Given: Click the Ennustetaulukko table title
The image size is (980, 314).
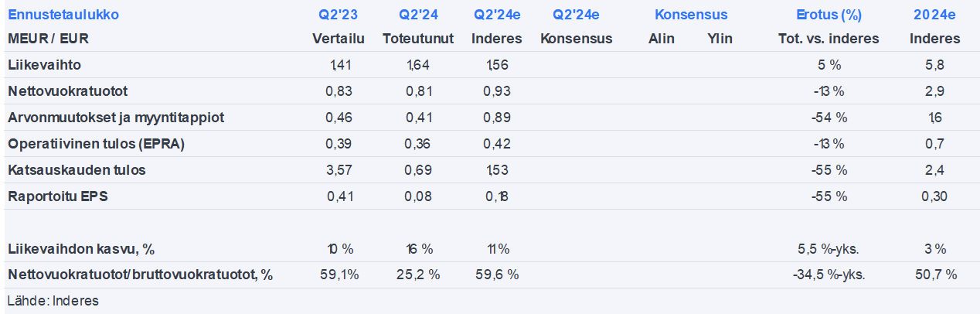Looking at the screenshot, I should [63, 15].
